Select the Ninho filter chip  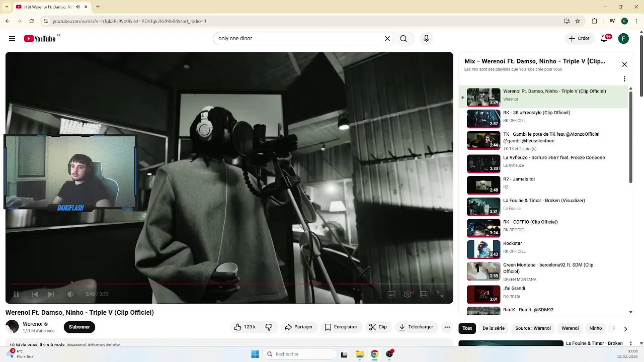tap(596, 328)
